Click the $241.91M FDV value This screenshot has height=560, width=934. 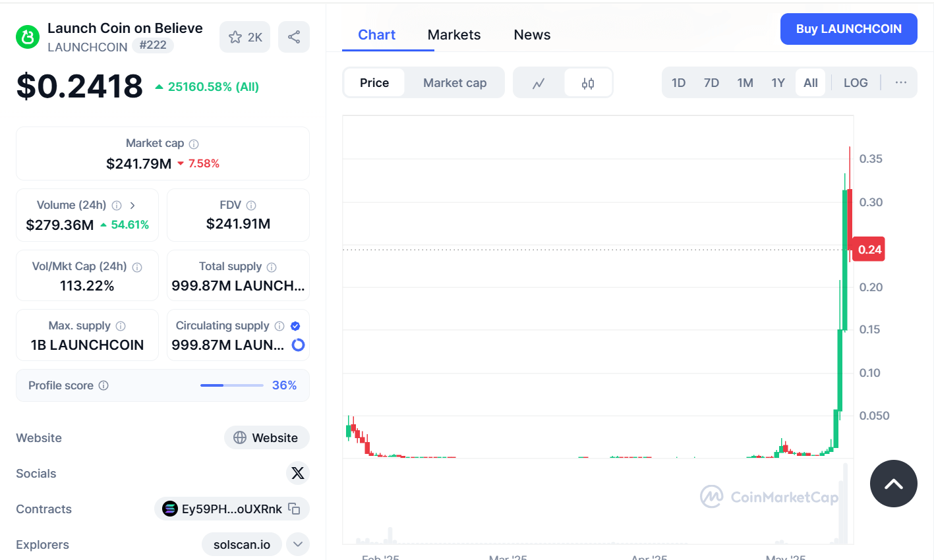[238, 224]
